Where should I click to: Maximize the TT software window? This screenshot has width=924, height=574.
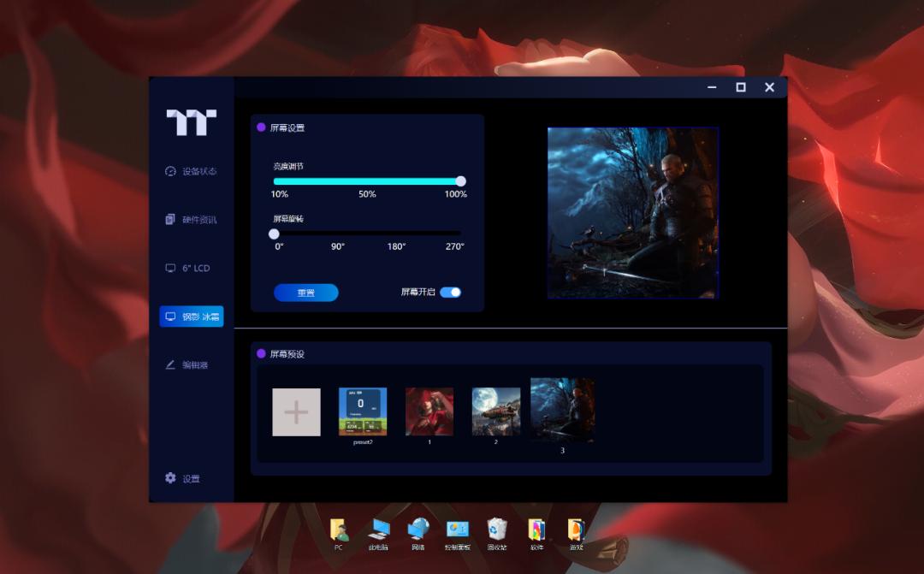point(741,87)
